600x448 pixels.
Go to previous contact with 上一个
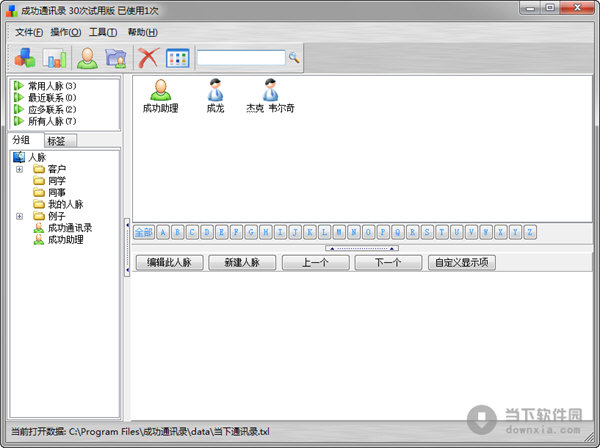tap(315, 262)
